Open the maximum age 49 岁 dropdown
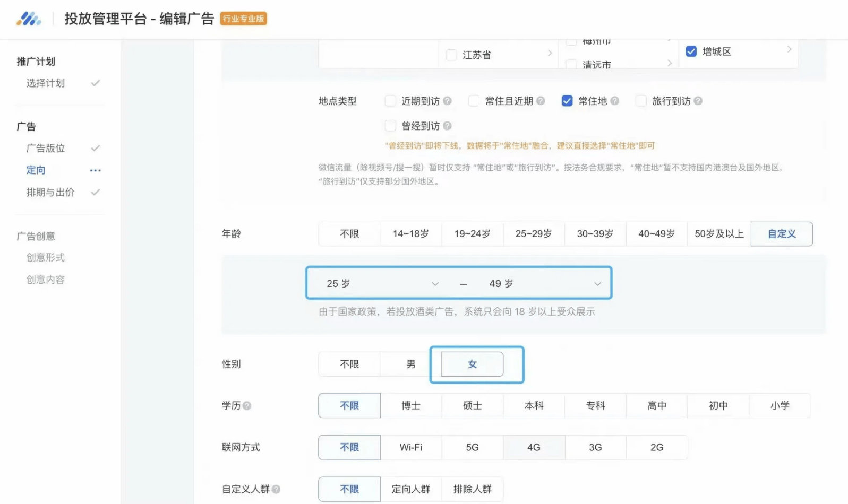This screenshot has height=504, width=848. (x=544, y=284)
